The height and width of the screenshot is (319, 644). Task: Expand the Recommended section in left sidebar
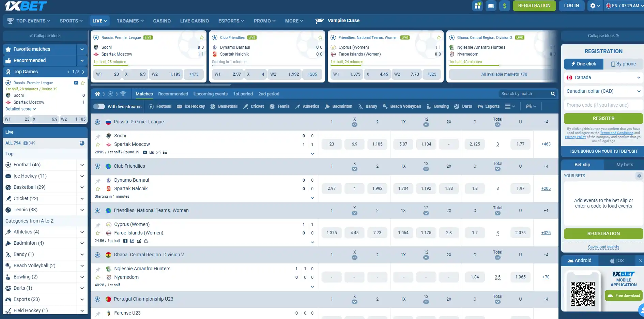tap(82, 61)
